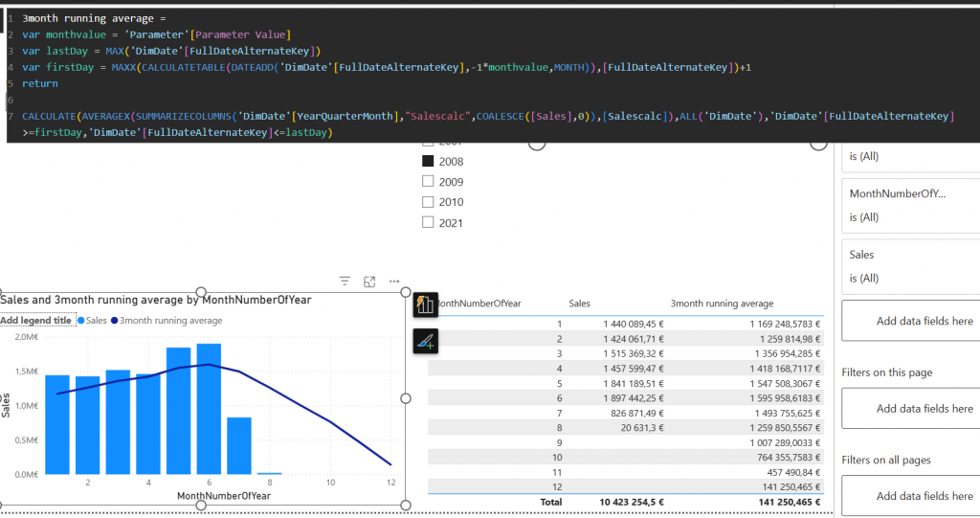The width and height of the screenshot is (980, 518).
Task: Click the chart's filter icon
Action: [345, 282]
